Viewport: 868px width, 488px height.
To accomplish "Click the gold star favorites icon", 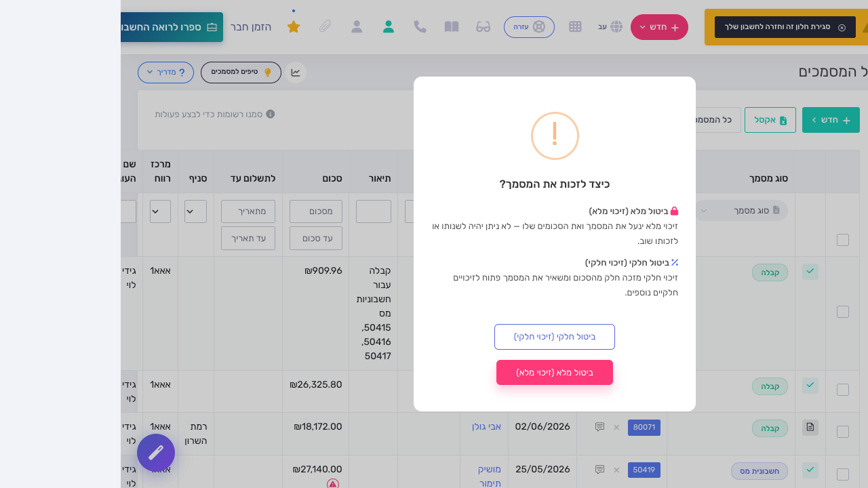I will pyautogui.click(x=294, y=26).
